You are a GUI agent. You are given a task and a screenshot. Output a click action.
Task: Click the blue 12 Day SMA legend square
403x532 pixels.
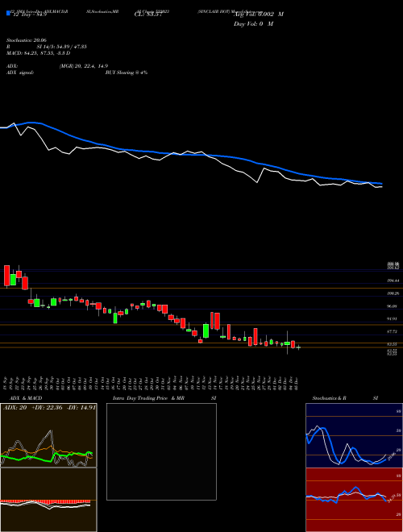tap(8, 13)
